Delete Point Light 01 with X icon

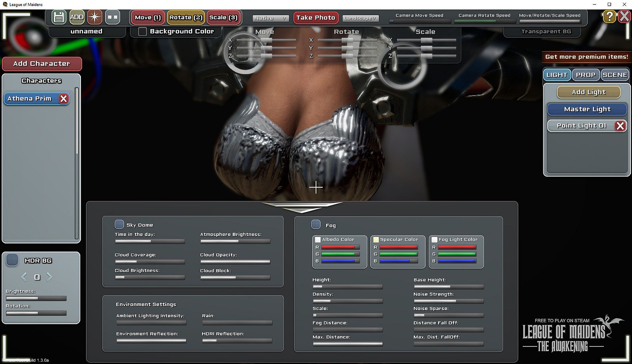[x=620, y=126]
